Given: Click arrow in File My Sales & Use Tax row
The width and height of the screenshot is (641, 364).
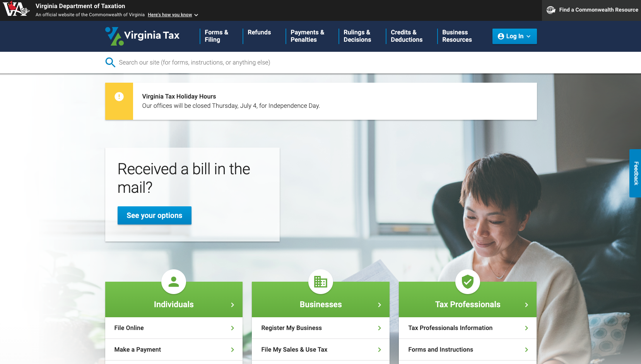Looking at the screenshot, I should (379, 350).
